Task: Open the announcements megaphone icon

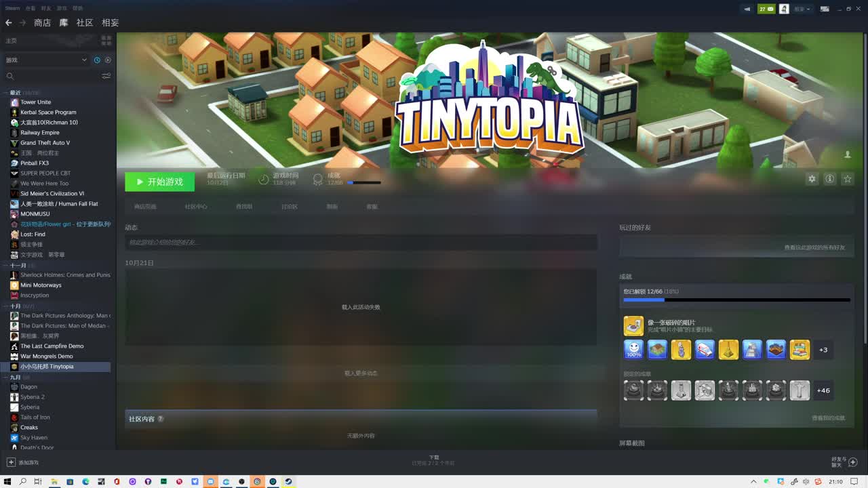Action: (748, 9)
